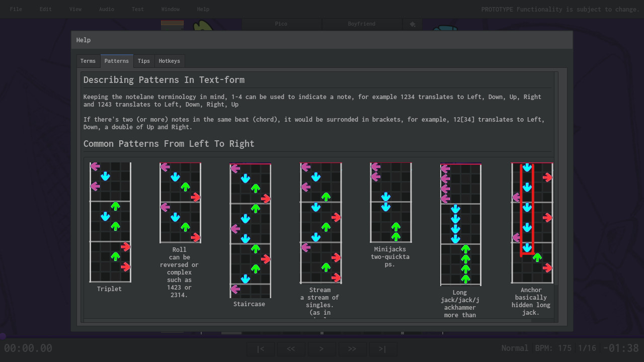
Task: Click the magenta arrow in the Triplet diagram
Action: [x=96, y=166]
